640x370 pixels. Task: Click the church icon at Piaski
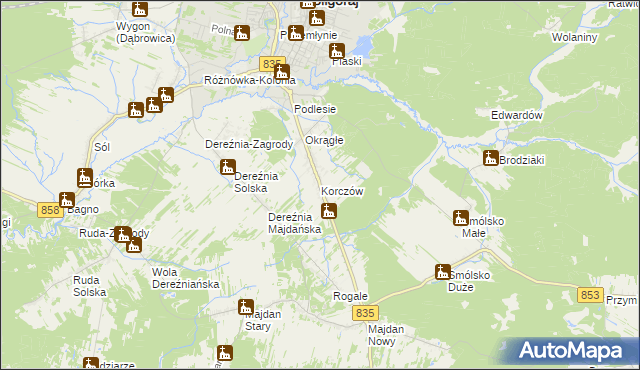tap(337, 51)
